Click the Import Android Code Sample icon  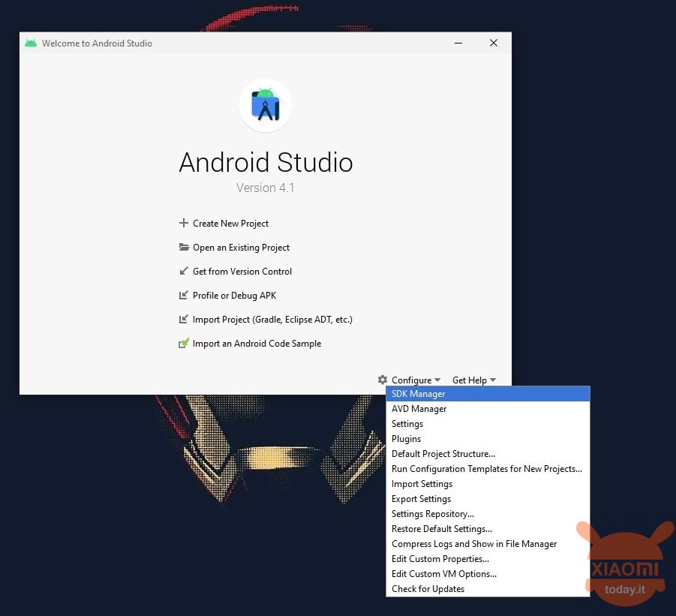coord(184,343)
